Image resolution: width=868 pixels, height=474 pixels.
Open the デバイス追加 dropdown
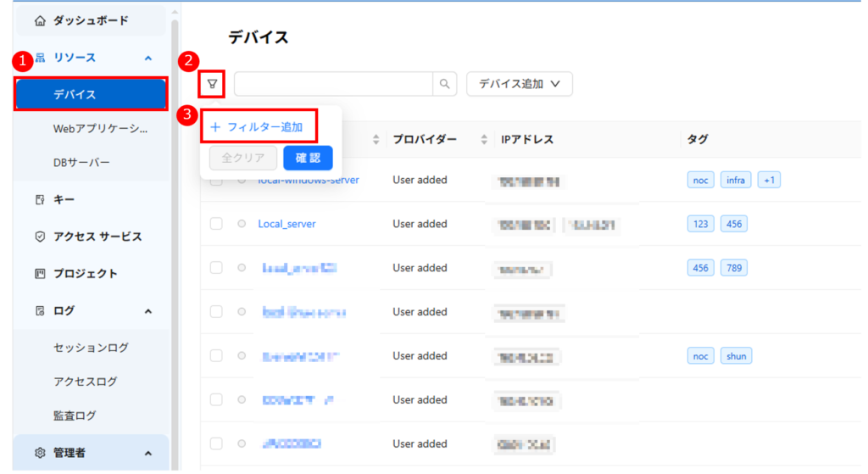[520, 84]
